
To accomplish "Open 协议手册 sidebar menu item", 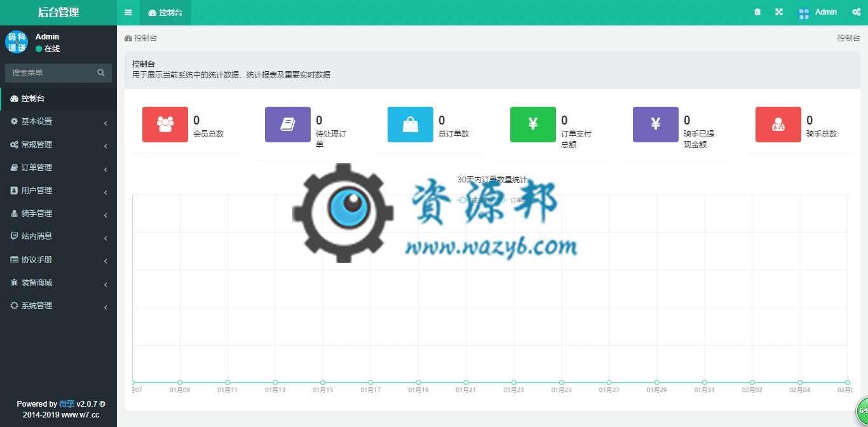I will coord(58,259).
